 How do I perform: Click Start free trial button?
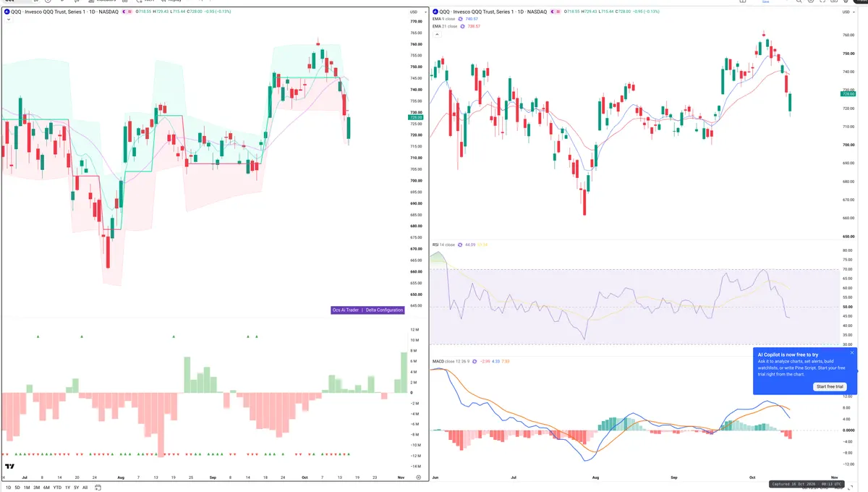click(830, 387)
